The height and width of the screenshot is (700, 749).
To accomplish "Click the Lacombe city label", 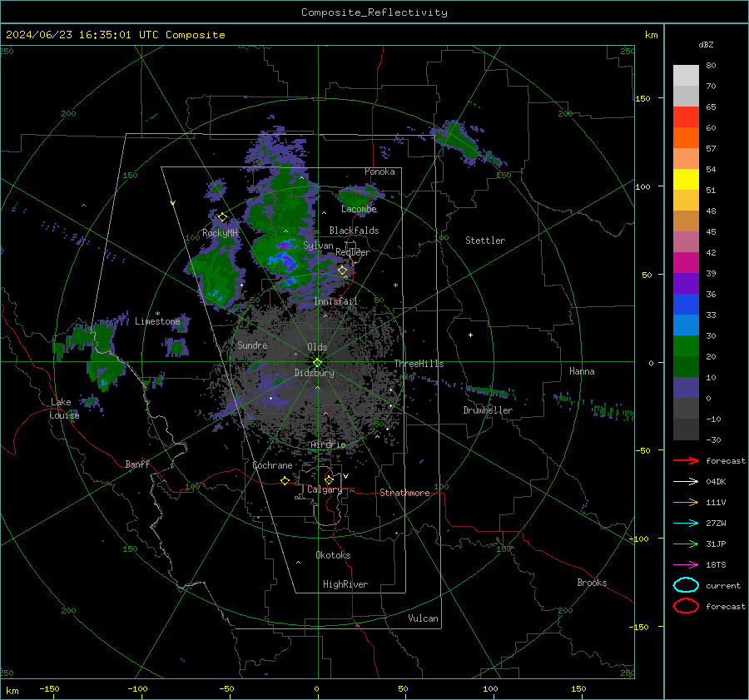I will click(359, 209).
